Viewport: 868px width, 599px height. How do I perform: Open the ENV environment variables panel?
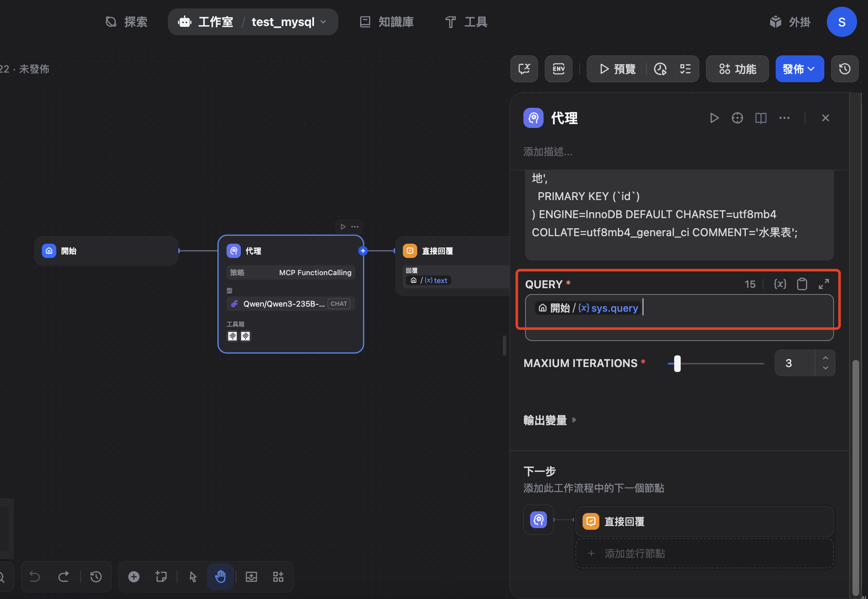coord(558,68)
